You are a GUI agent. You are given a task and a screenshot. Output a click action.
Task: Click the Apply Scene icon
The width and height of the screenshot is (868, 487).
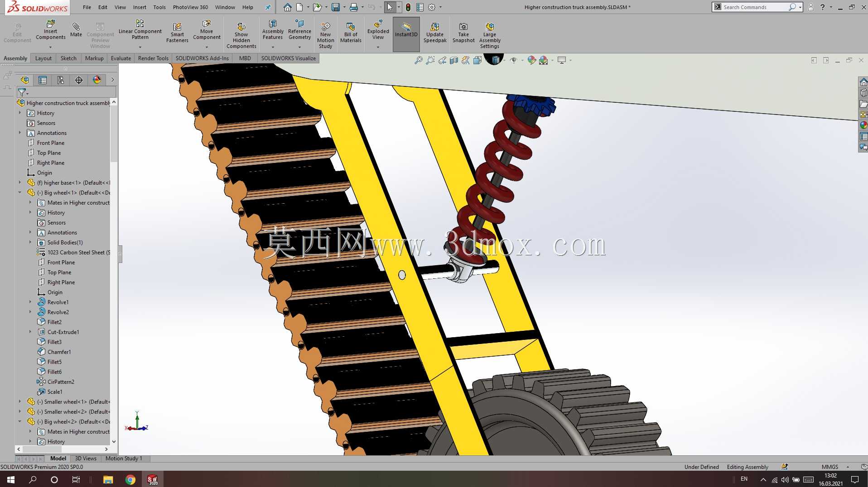(544, 60)
